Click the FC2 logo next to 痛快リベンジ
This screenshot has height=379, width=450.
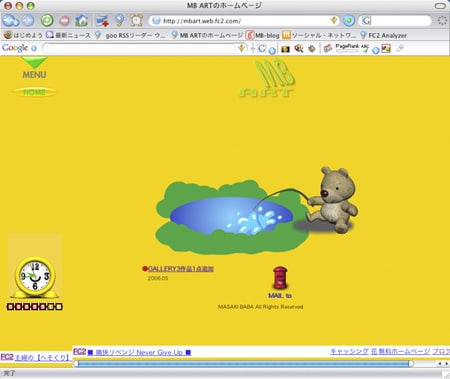[x=80, y=352]
